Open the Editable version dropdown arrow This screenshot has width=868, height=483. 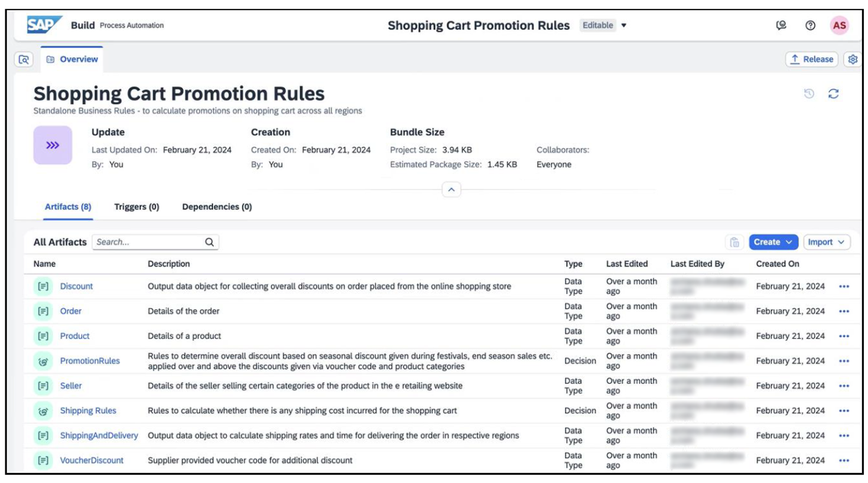pos(624,25)
